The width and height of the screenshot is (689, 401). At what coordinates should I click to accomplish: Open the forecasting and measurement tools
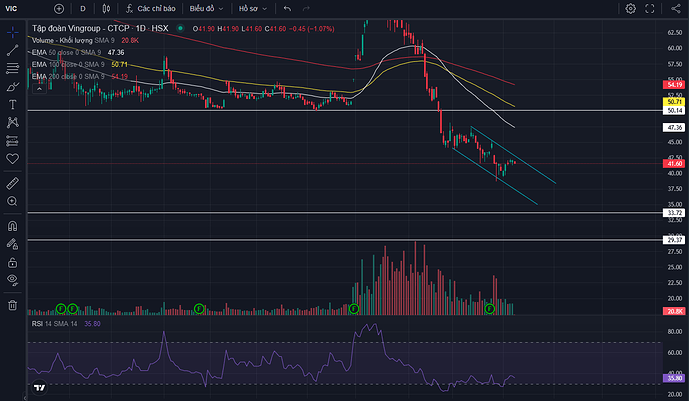click(x=12, y=141)
